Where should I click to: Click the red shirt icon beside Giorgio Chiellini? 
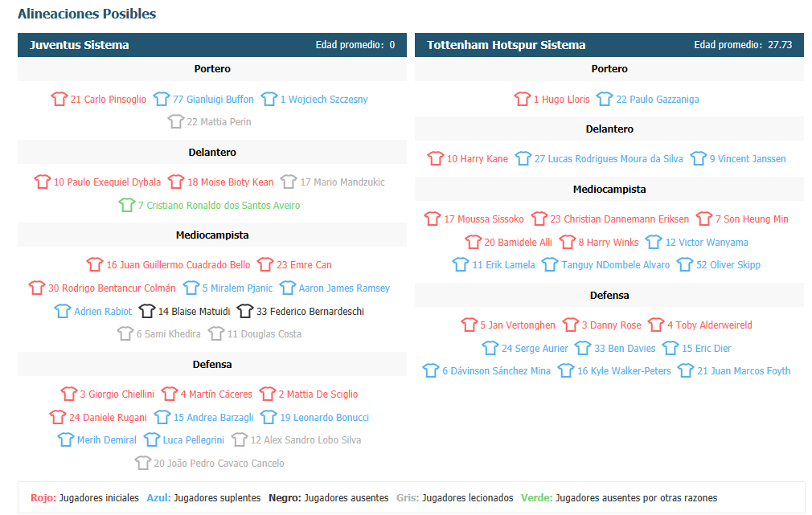pyautogui.click(x=69, y=394)
